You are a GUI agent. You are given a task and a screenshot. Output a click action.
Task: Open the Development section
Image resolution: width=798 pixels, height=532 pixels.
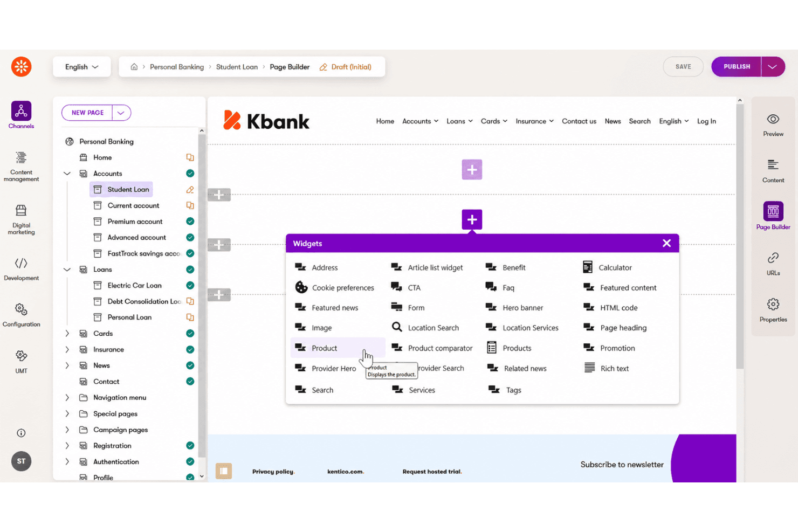pos(21,270)
